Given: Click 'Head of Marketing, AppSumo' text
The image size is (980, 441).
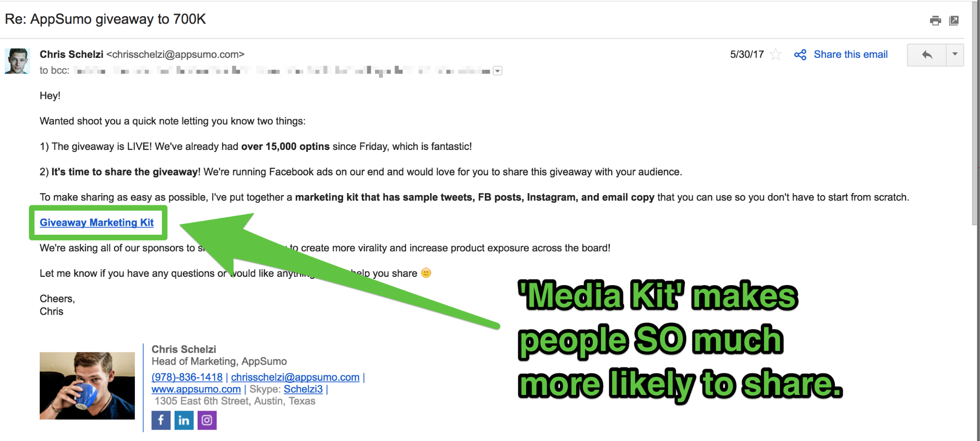Looking at the screenshot, I should [219, 361].
